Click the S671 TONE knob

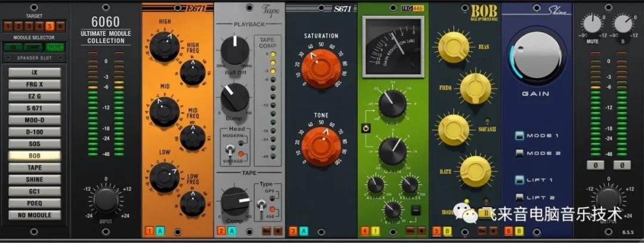pos(321,147)
